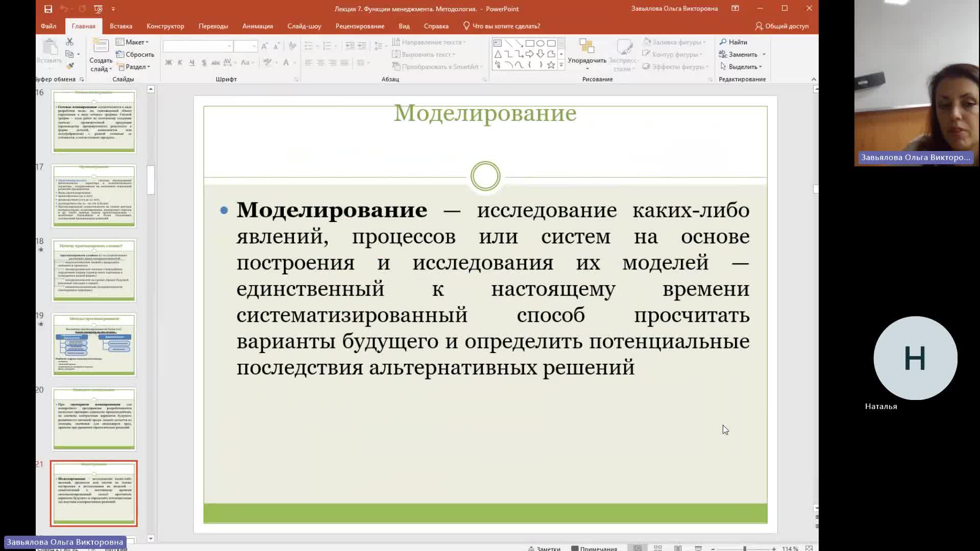Toggle italic (К) formatting

pyautogui.click(x=180, y=63)
